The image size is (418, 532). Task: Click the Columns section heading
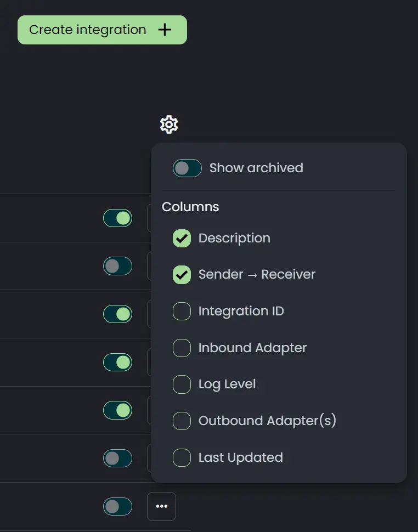190,207
